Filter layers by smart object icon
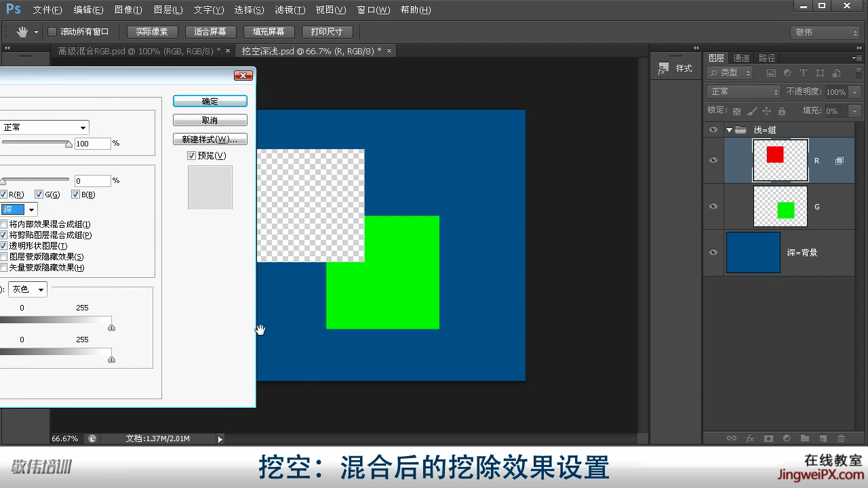The width and height of the screenshot is (868, 488). (836, 73)
